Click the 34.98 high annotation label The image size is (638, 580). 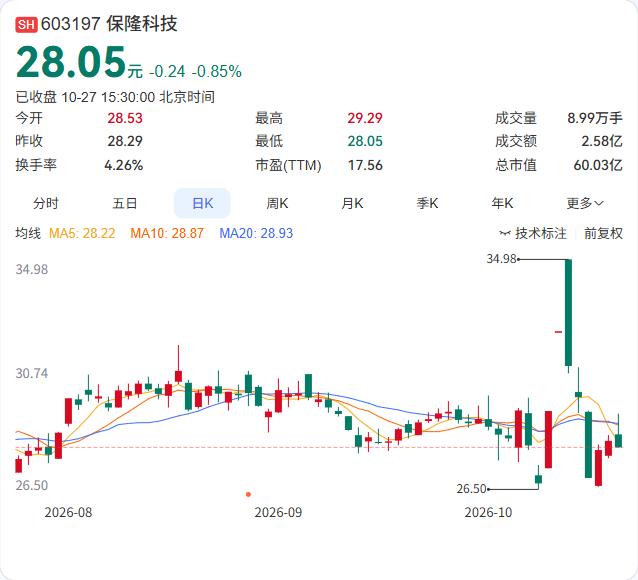(501, 259)
